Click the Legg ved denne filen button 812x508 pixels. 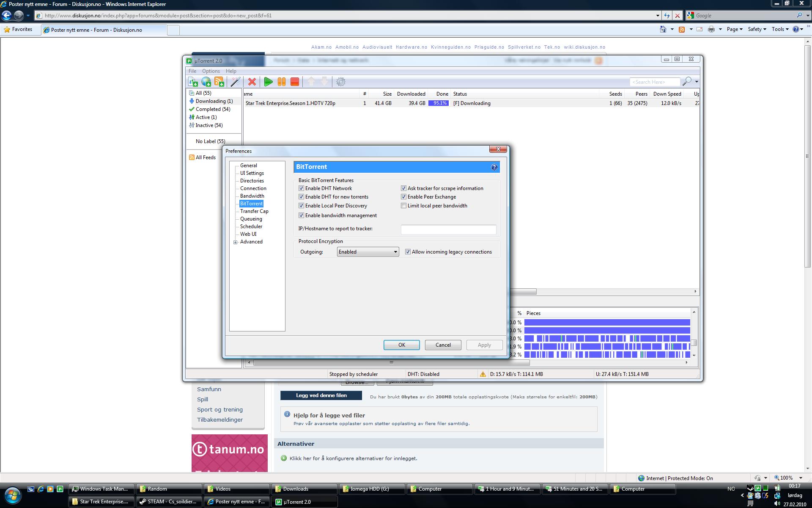pos(321,395)
